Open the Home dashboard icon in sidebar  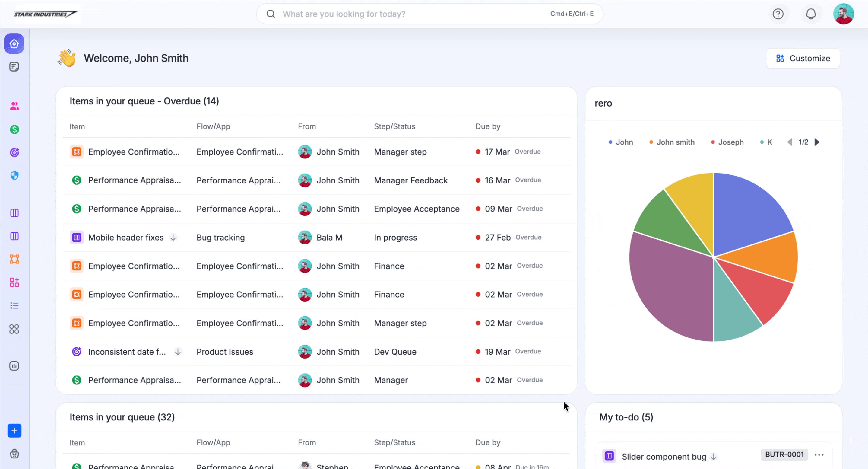(14, 43)
